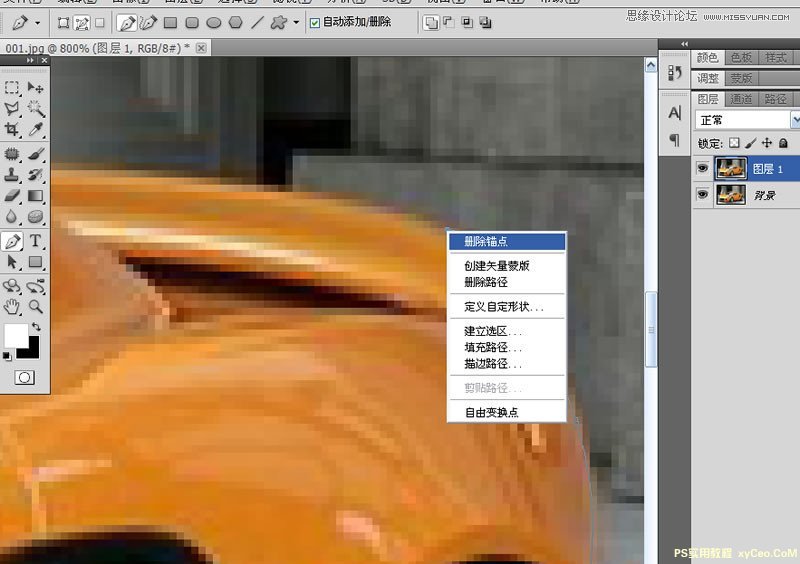
Task: Open custom shape options dropdown arrow
Action: [x=296, y=22]
